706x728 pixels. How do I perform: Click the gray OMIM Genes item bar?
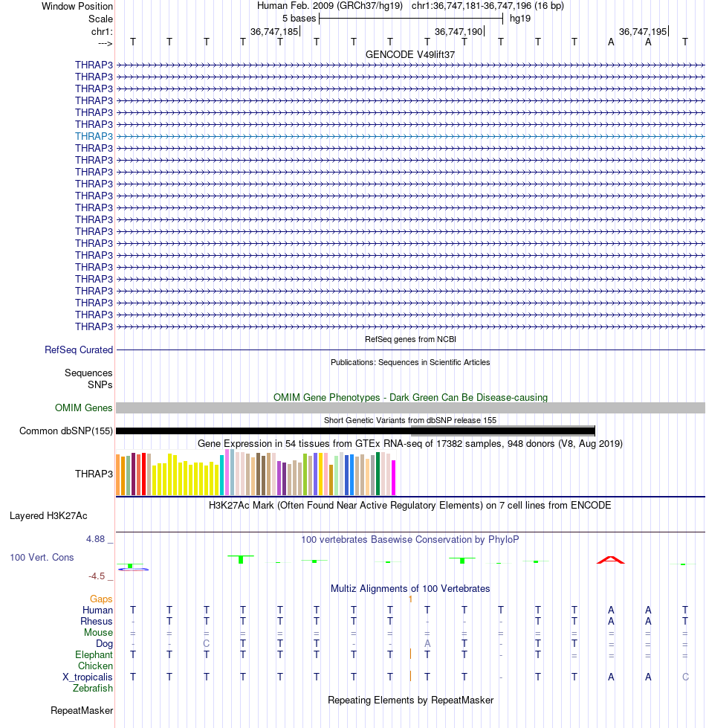tap(410, 408)
